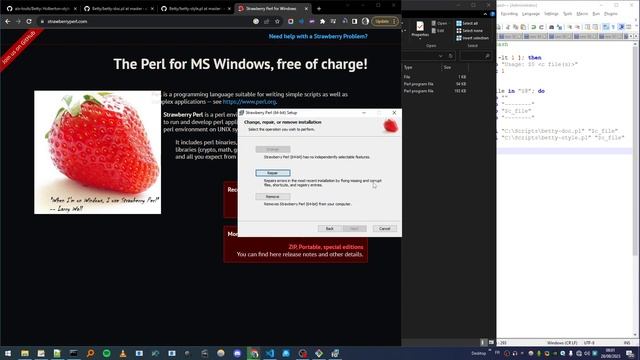Open the perl.org hyperlink on the page
Image resolution: width=640 pixels, height=360 pixels.
tap(249, 102)
